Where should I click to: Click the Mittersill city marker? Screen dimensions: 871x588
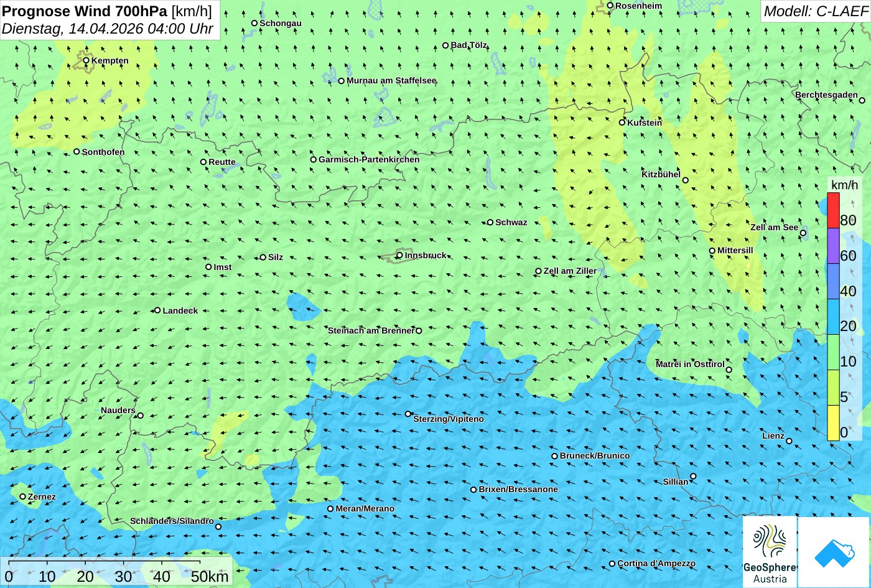tap(712, 251)
